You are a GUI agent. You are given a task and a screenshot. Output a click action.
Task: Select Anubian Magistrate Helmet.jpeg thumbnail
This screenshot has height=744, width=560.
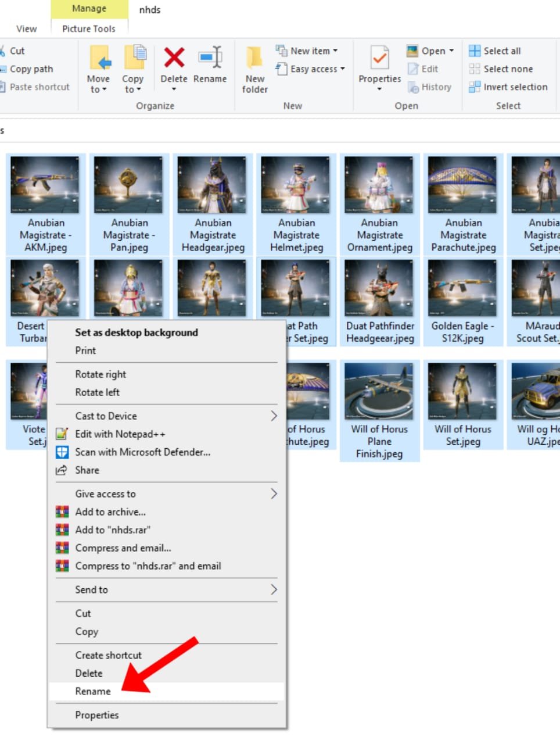tap(296, 184)
